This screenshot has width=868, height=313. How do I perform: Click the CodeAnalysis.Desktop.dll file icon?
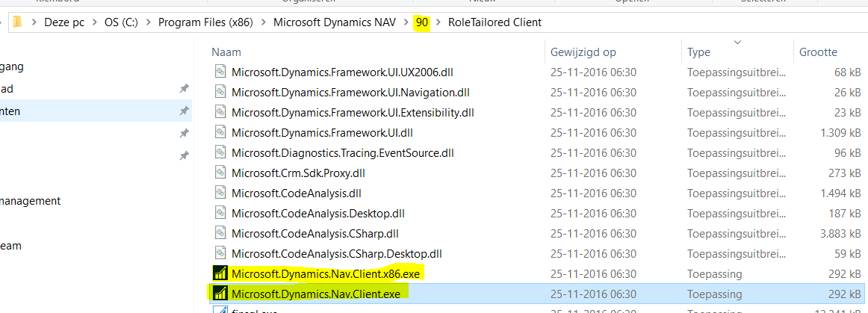pos(220,214)
